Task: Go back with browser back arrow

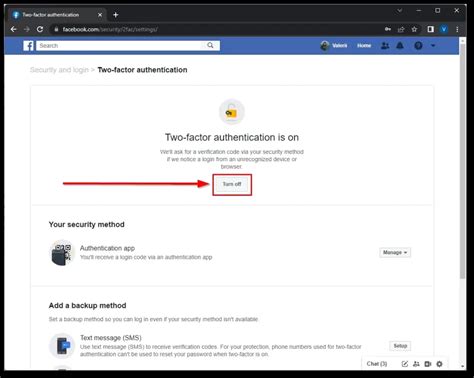Action: tap(14, 29)
